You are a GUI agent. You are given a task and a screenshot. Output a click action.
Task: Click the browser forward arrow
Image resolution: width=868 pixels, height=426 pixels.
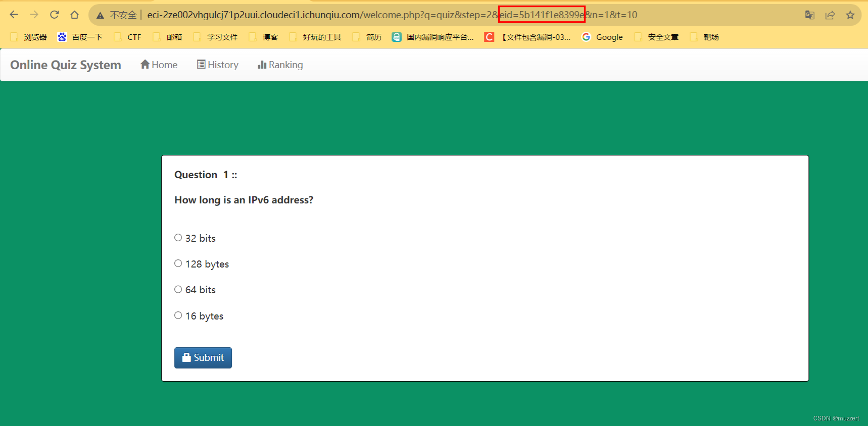(x=34, y=15)
